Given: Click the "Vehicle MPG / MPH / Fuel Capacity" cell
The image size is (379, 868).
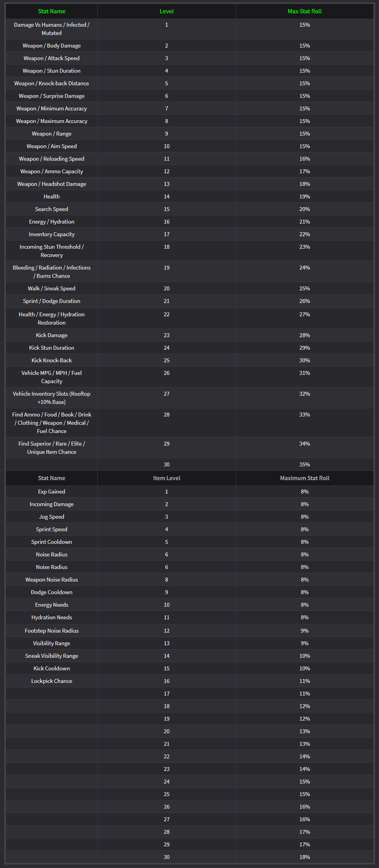Looking at the screenshot, I should pos(51,377).
